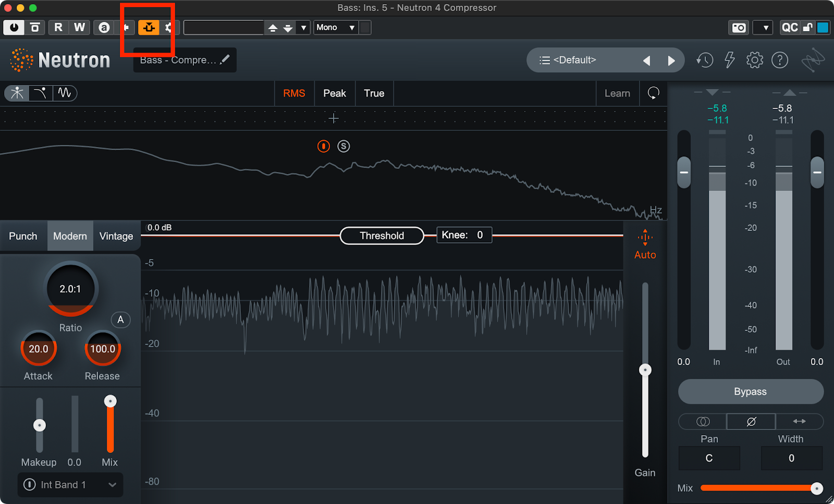Click the Visual Mixer squiggle icon
The image size is (834, 504).
point(813,60)
